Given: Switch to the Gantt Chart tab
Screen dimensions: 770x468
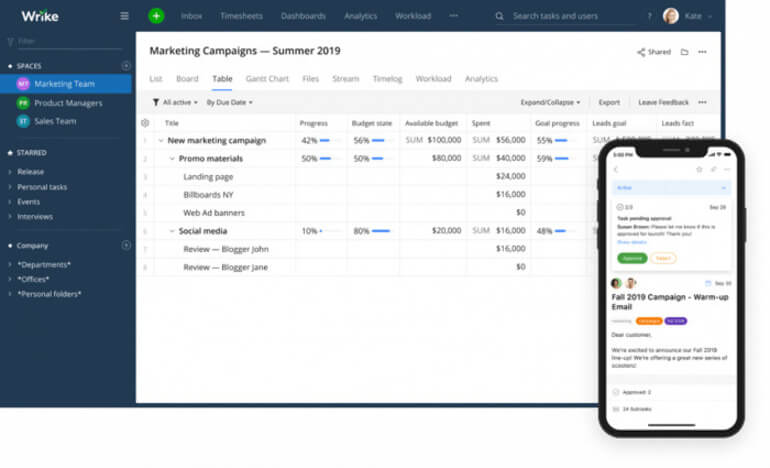Looking at the screenshot, I should 267,79.
